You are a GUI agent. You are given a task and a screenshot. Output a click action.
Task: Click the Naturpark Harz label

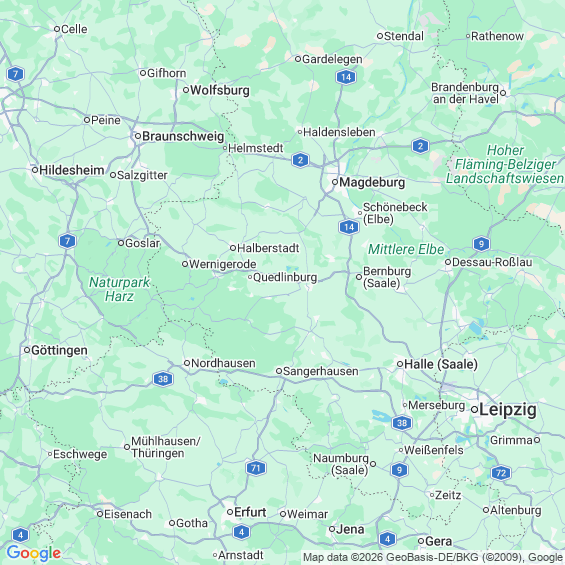(119, 289)
